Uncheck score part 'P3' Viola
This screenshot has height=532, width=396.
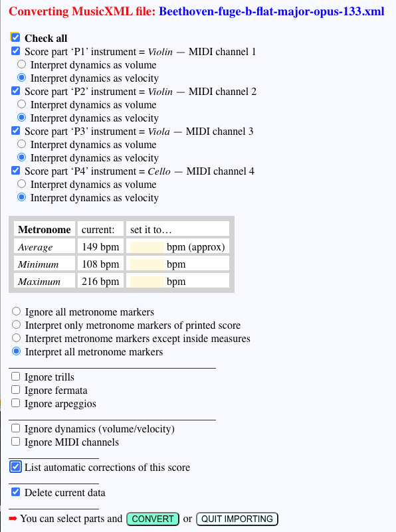(15, 131)
